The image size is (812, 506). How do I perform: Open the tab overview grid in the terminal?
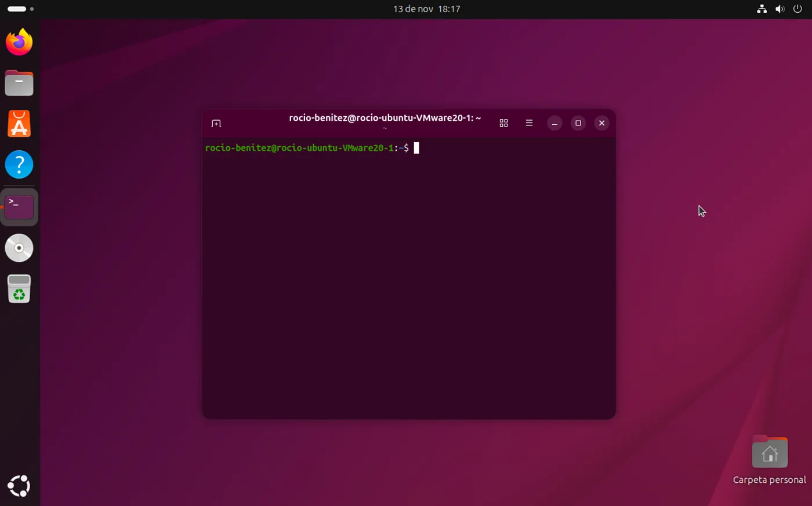[503, 122]
